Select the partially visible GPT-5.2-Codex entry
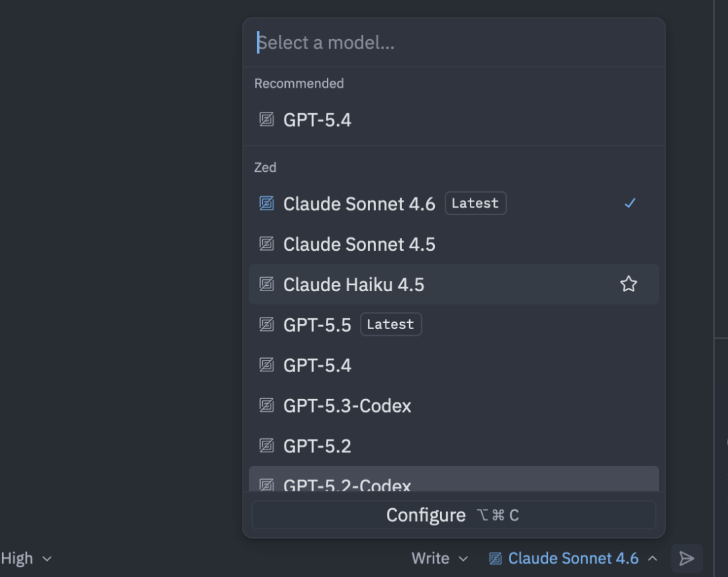This screenshot has width=728, height=577. coord(454,479)
